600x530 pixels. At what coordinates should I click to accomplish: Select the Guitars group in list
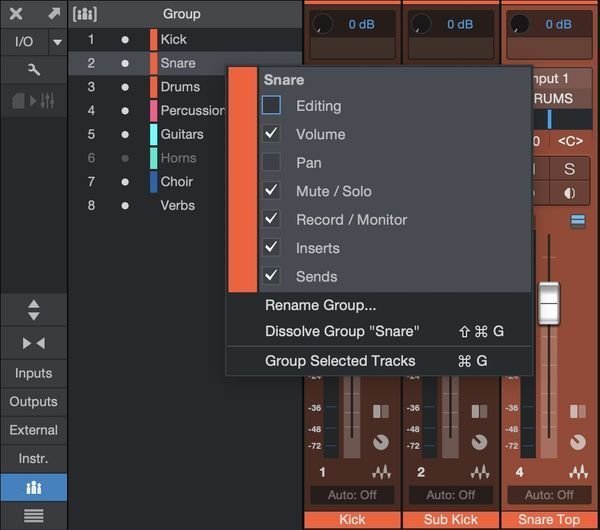[x=181, y=134]
